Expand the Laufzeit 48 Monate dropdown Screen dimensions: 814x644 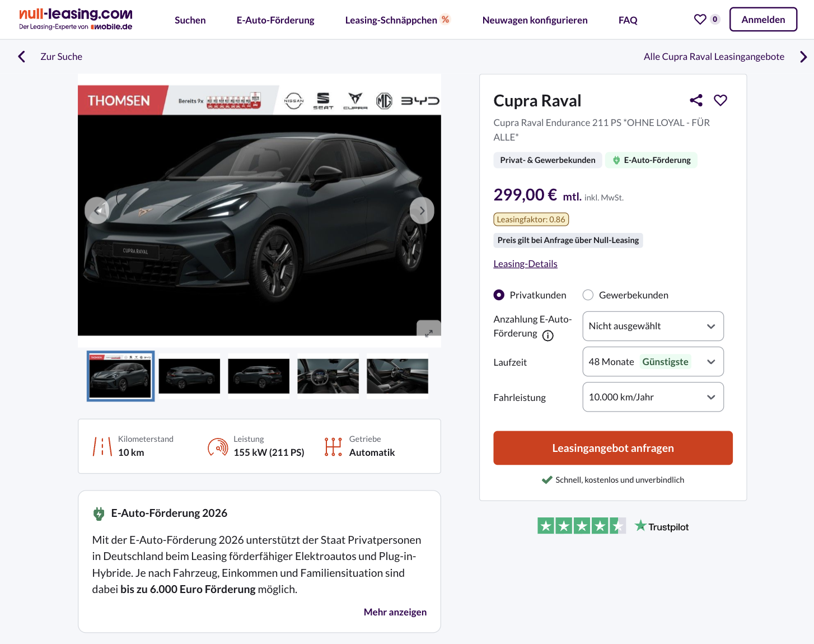point(653,362)
